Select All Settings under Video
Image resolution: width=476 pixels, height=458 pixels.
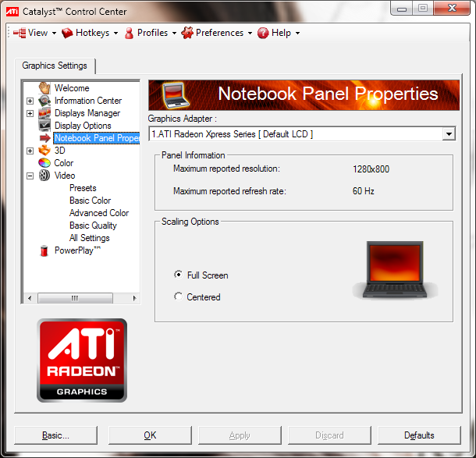pos(90,238)
